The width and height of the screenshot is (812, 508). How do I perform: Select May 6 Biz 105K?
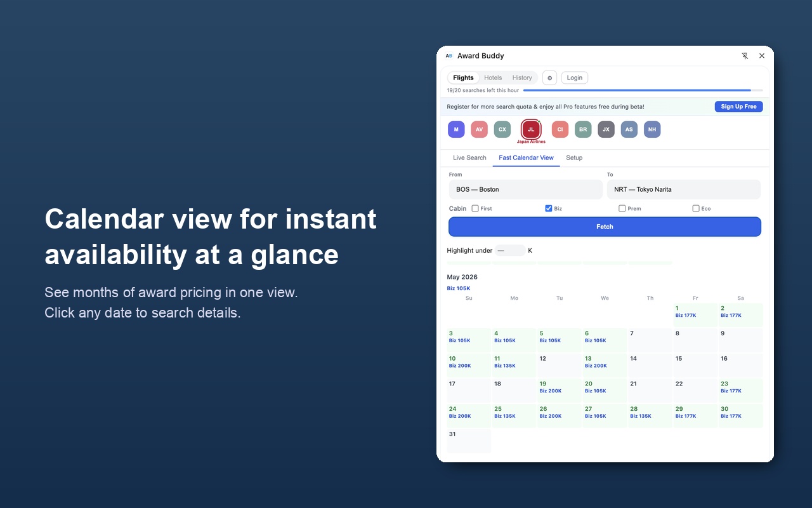click(605, 340)
